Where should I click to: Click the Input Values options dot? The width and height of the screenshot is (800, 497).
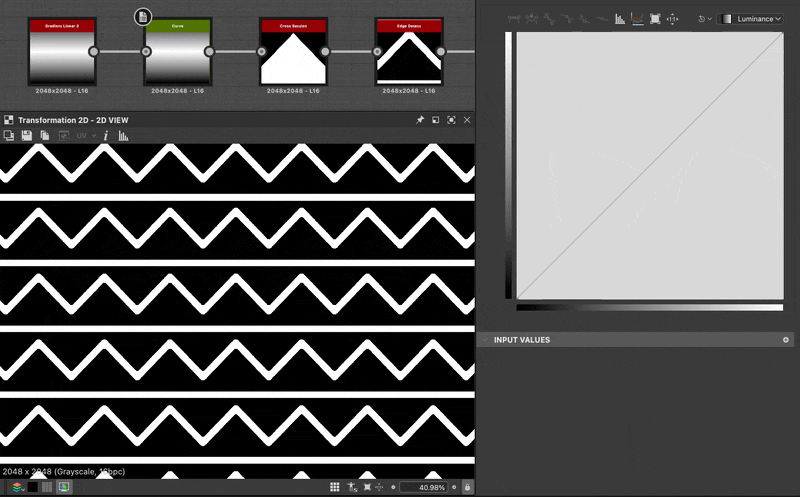click(x=786, y=340)
